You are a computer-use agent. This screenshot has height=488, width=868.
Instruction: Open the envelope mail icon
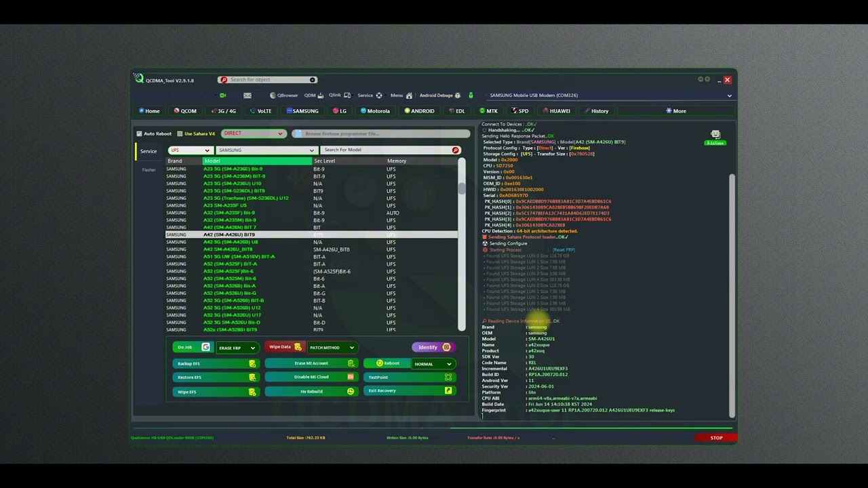(x=247, y=96)
